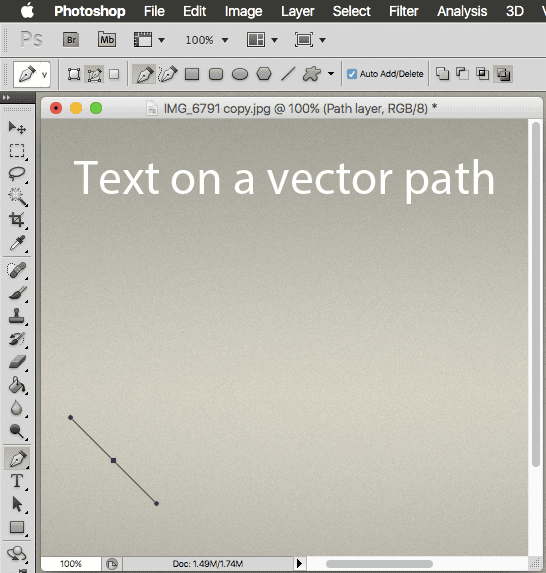
Task: Open the File menu
Action: 154,11
